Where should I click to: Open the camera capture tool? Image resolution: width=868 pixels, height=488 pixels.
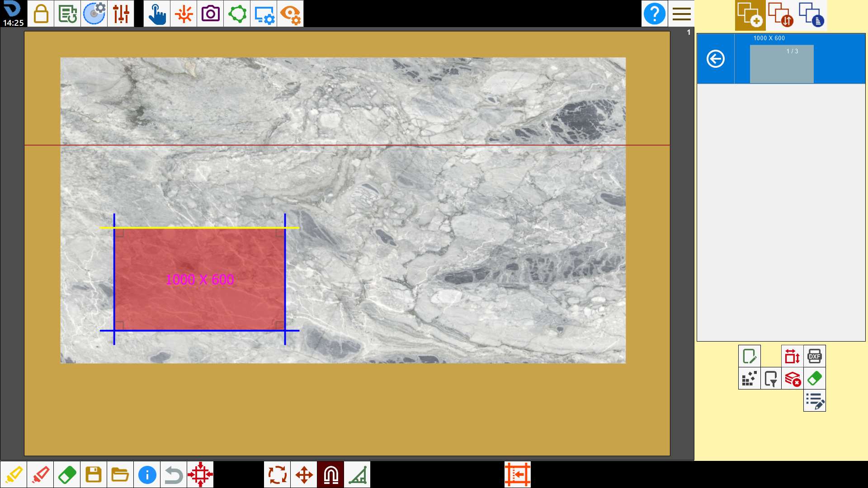pyautogui.click(x=210, y=14)
